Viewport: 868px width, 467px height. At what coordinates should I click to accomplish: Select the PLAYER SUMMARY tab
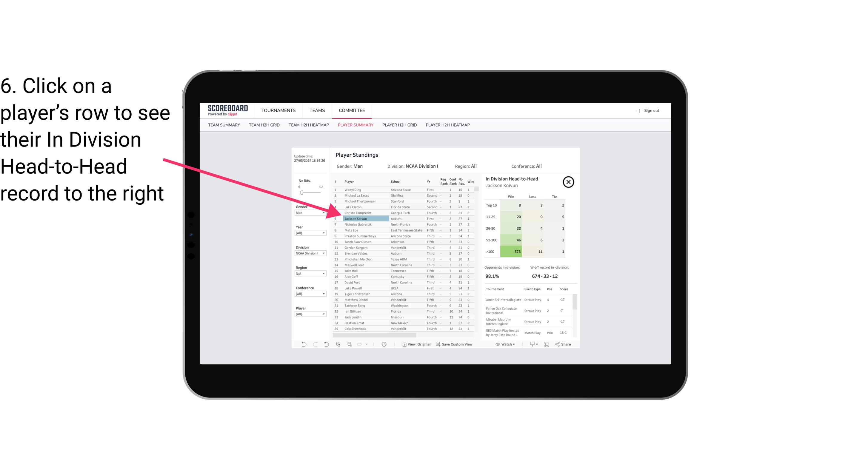(355, 125)
